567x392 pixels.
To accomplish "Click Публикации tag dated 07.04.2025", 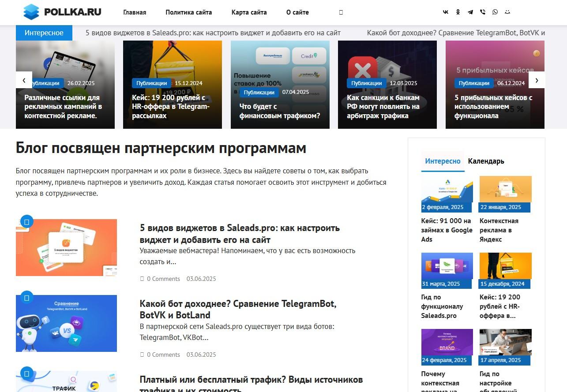I will click(259, 92).
